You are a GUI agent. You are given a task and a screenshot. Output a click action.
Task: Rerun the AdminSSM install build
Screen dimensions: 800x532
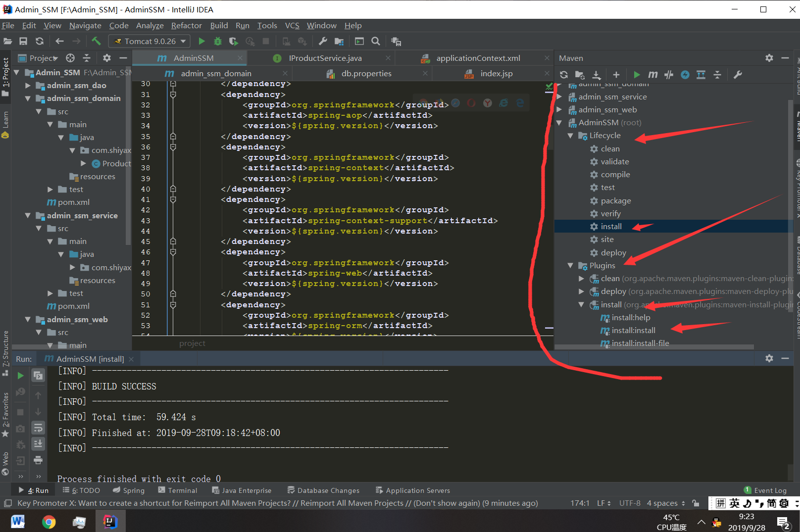(x=20, y=375)
